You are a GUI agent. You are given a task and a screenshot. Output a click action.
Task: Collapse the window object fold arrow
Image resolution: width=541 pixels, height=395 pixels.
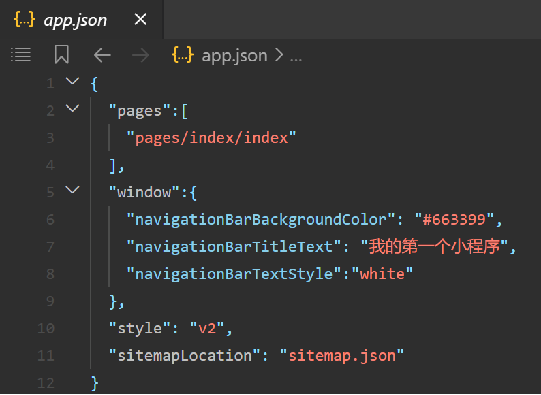point(72,190)
